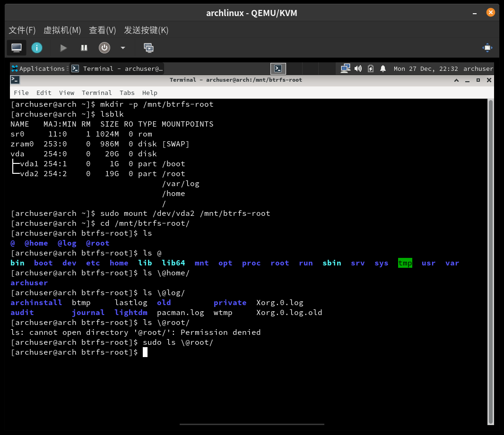Click the sbin directory name
Viewport: 504px width, 435px height.
332,263
